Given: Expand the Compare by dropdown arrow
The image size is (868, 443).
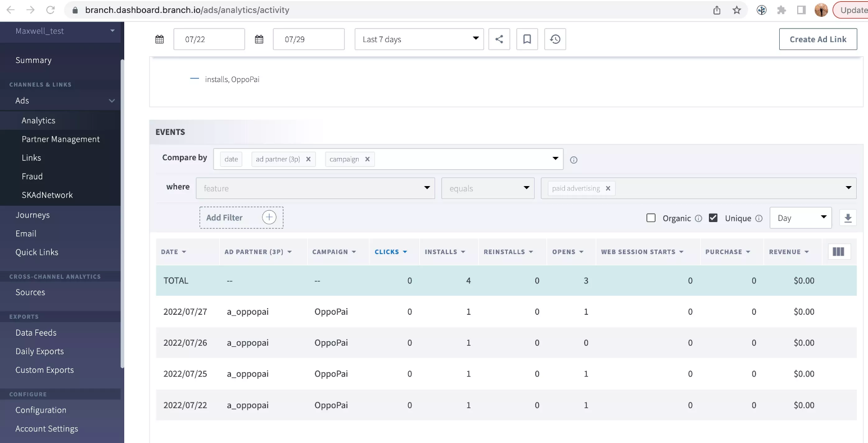Looking at the screenshot, I should point(555,159).
